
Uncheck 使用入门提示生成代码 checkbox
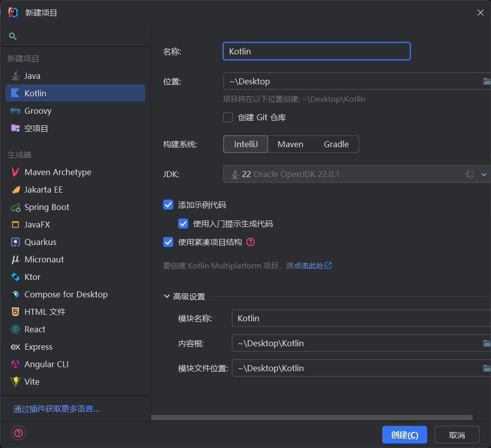(x=183, y=224)
